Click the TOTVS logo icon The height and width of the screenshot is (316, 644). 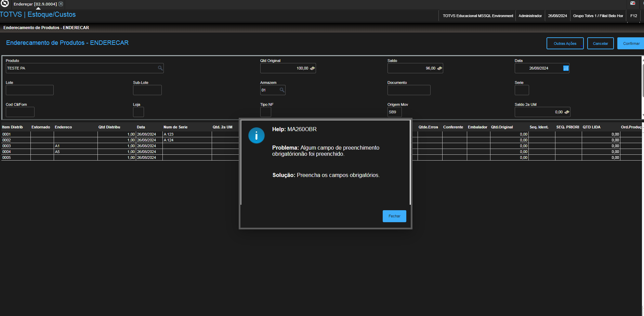(5, 3)
